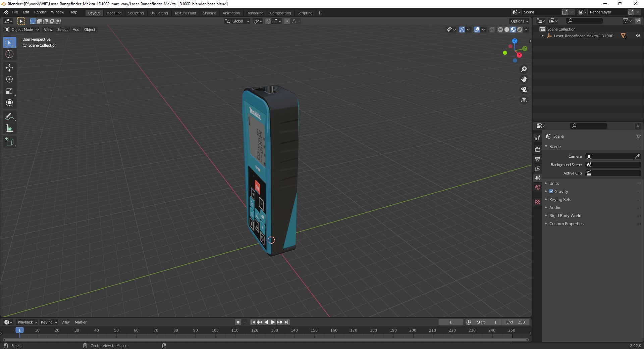This screenshot has width=644, height=349.
Task: Switch to material preview shading
Action: point(513,30)
